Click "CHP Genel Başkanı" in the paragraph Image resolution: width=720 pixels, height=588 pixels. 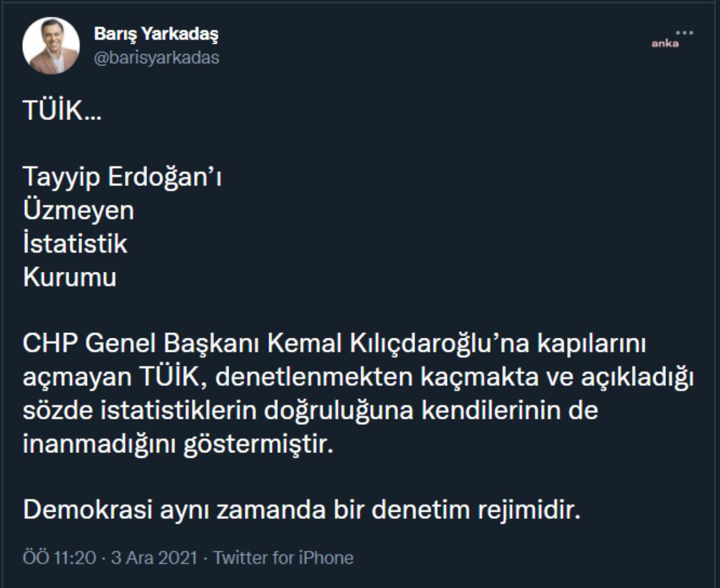click(140, 344)
